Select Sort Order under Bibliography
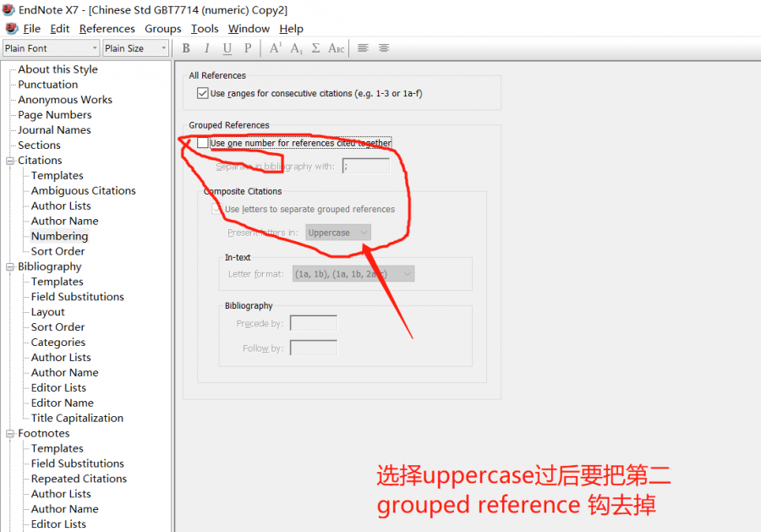The width and height of the screenshot is (761, 532). (x=57, y=327)
